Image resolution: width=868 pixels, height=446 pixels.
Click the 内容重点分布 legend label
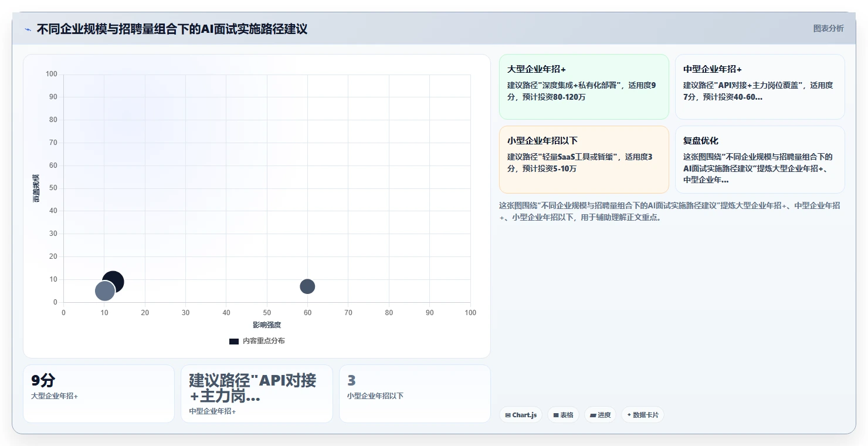click(x=264, y=341)
